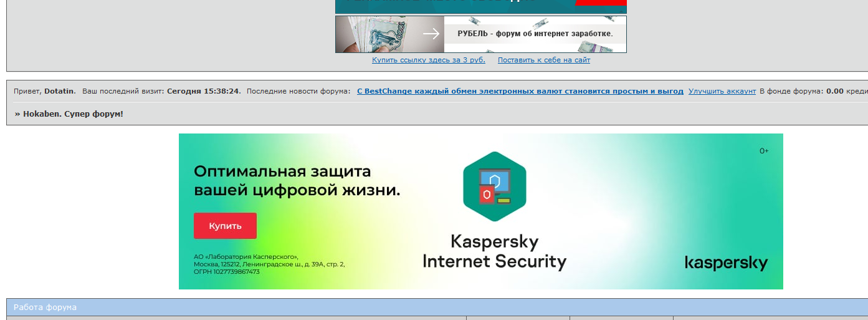The width and height of the screenshot is (868, 320).
Task: Click the 'Улучшить аккаунт' link
Action: click(x=722, y=91)
